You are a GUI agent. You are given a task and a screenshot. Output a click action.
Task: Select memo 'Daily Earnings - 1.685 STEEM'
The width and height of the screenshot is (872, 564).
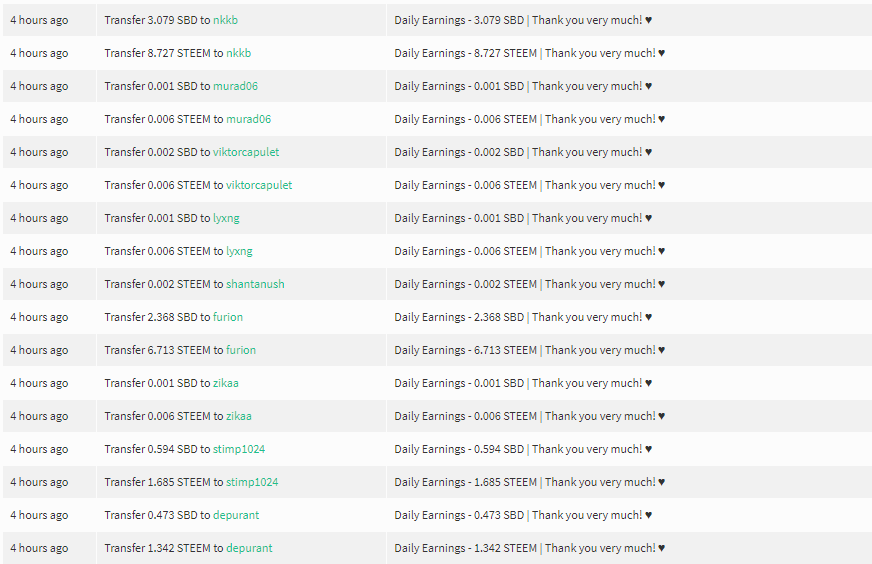point(465,482)
